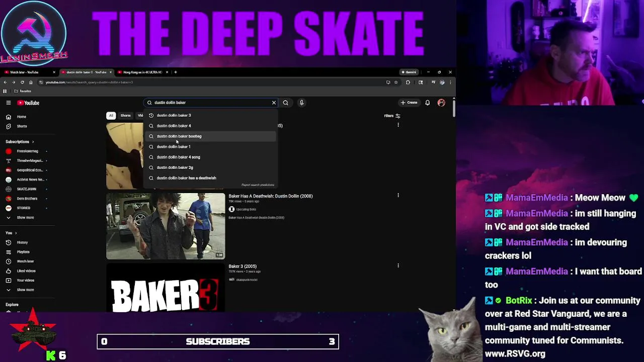Select suggestion 'dustin dollin baker 3'
644x362 pixels.
(210, 115)
